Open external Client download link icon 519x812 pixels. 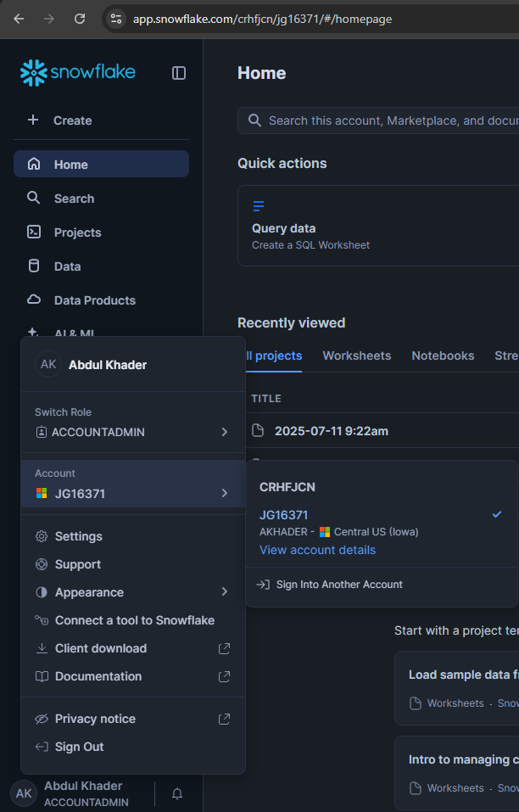pos(224,648)
